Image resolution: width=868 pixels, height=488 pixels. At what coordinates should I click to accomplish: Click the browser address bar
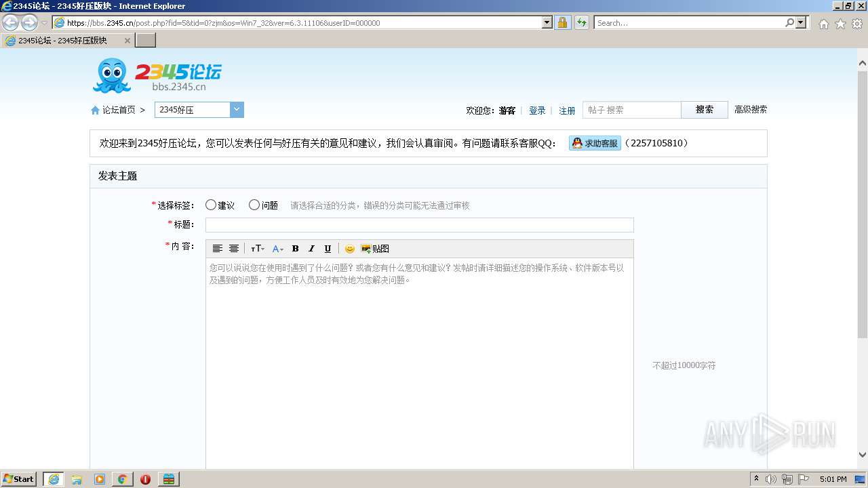pyautogui.click(x=297, y=22)
